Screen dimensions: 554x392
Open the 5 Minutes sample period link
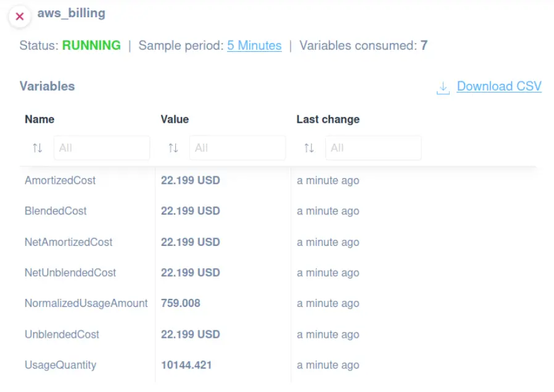pyautogui.click(x=254, y=46)
